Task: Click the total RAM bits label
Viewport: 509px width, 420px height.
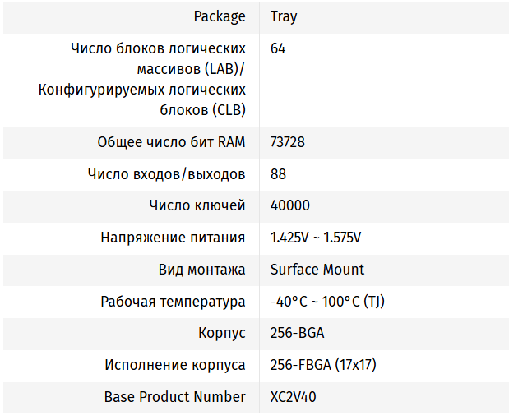Action: pos(171,142)
